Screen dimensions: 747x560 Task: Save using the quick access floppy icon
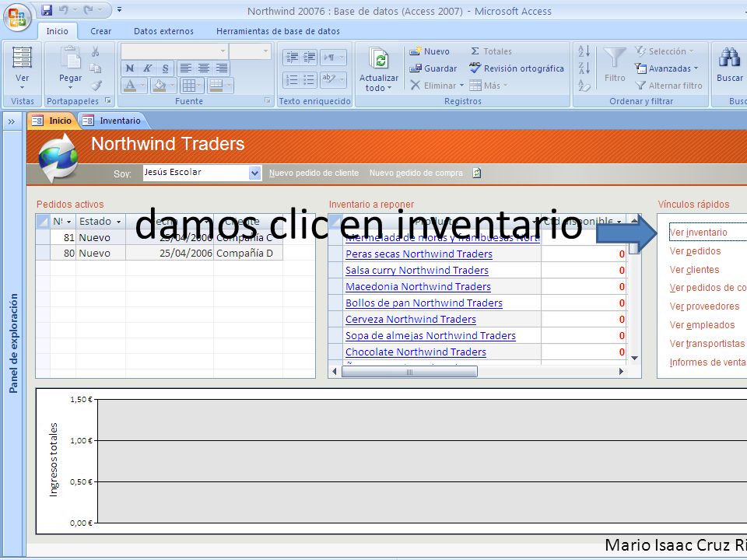tap(46, 10)
